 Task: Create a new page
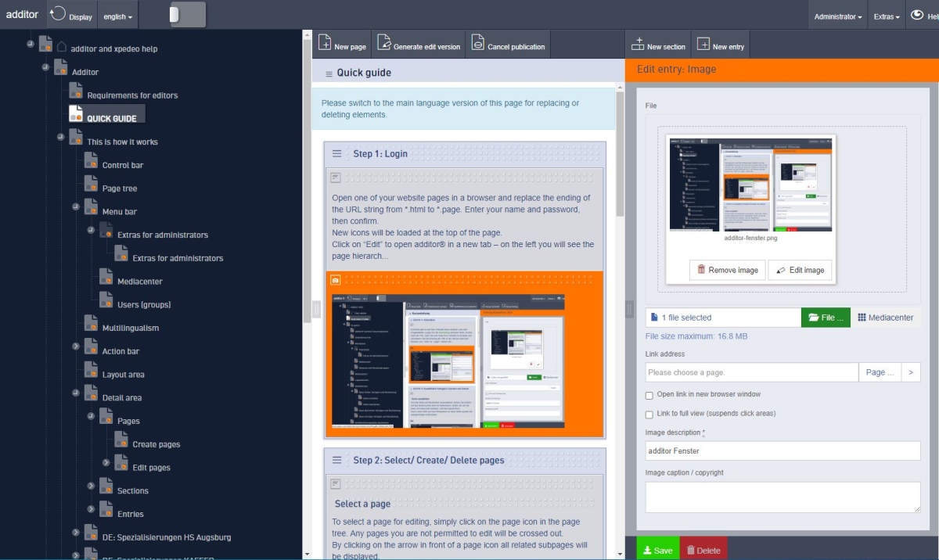342,44
